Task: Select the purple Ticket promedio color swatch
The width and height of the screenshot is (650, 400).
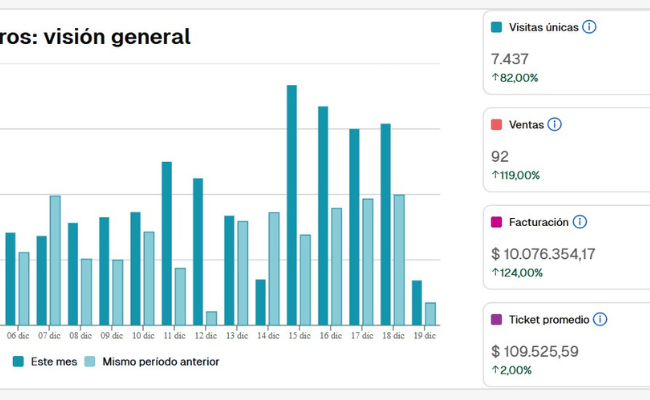Action: coord(496,319)
